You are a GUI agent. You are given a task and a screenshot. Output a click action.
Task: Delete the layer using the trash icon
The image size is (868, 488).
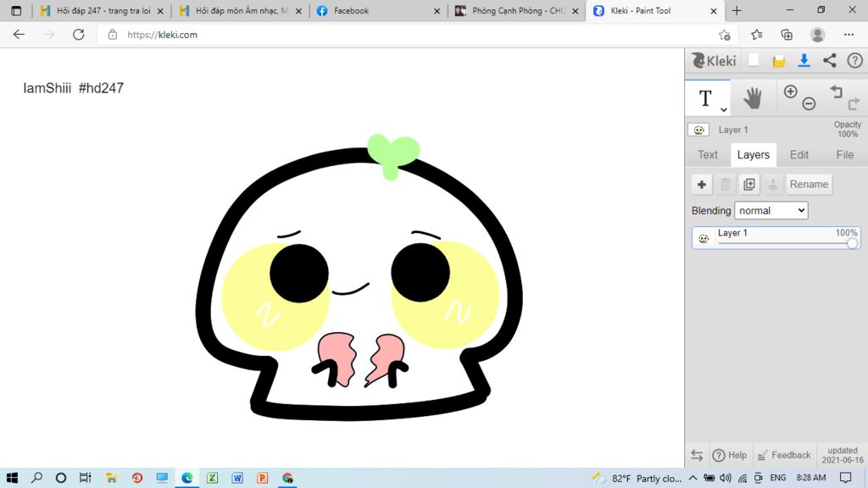726,184
